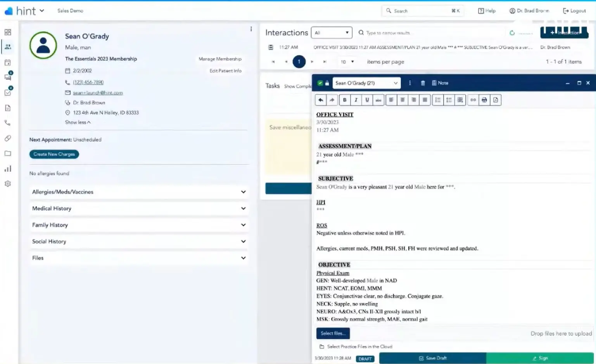
Task: Print the office visit note
Action: (484, 100)
